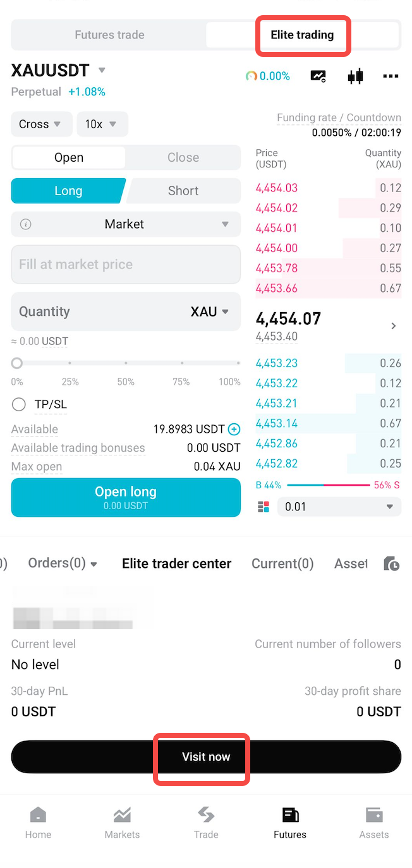Open the 10x leverage dropdown
Screen dimensions: 412x868
[x=102, y=124]
